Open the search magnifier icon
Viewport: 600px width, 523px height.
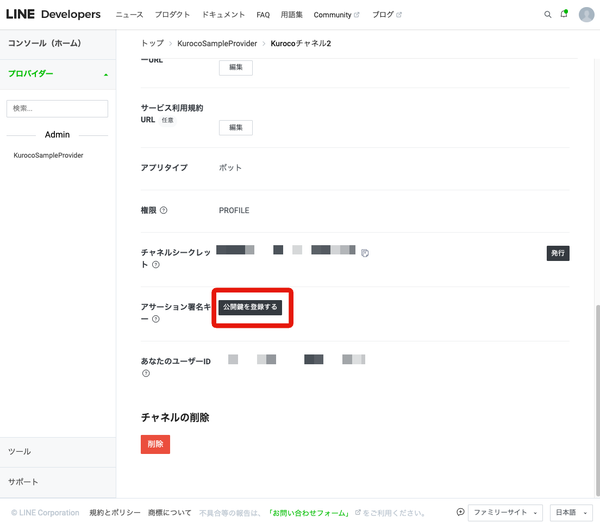(548, 15)
